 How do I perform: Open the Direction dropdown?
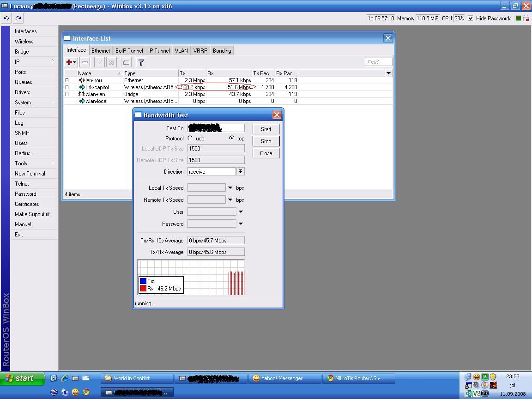click(x=240, y=172)
